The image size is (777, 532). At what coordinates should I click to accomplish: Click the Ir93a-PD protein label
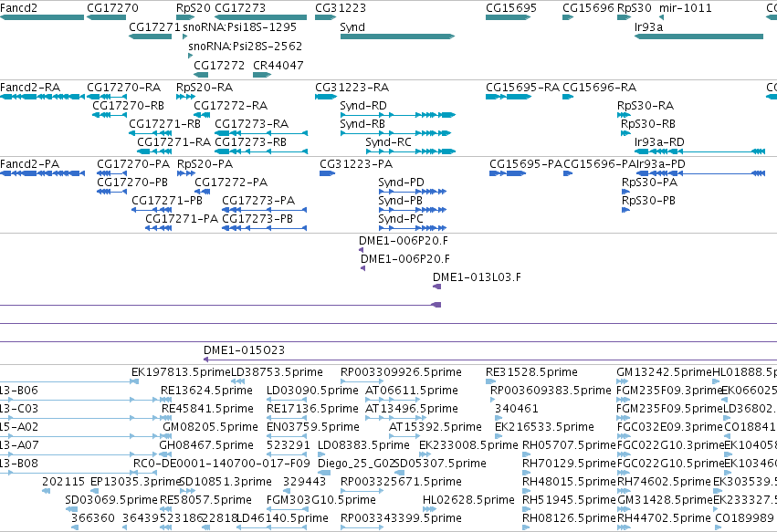pos(660,164)
